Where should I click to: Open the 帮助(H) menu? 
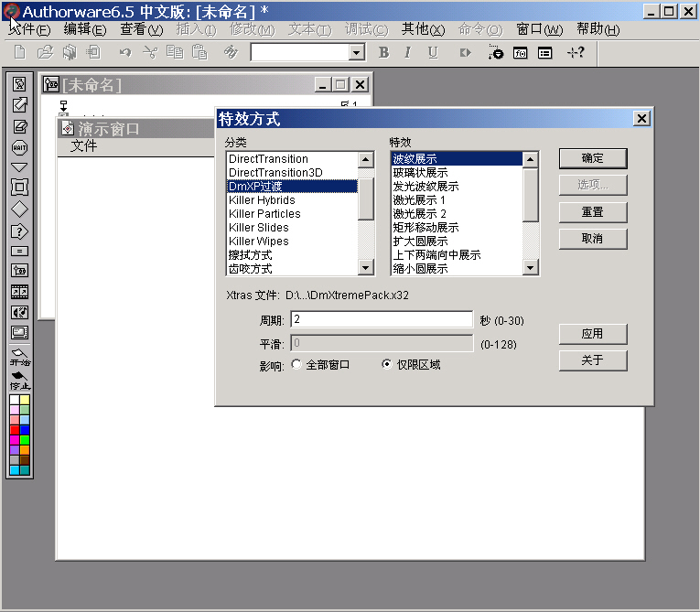click(x=598, y=29)
